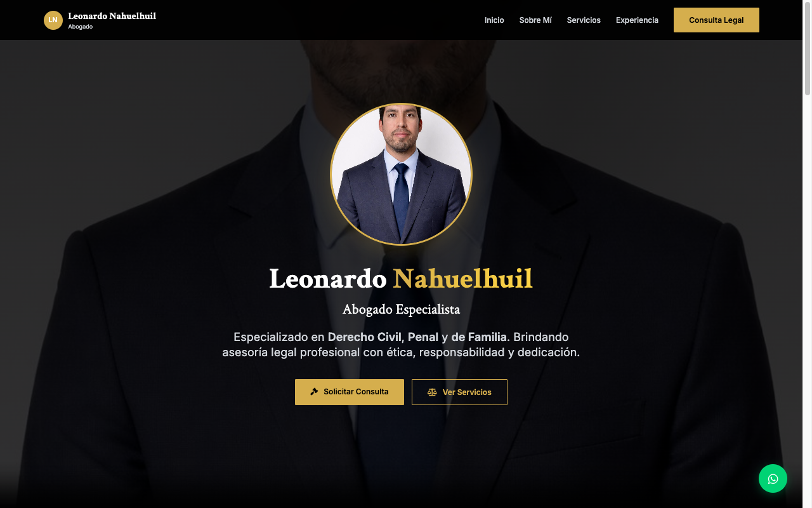This screenshot has height=508, width=812.
Task: Open WhatsApp chat floating button
Action: pyautogui.click(x=773, y=479)
